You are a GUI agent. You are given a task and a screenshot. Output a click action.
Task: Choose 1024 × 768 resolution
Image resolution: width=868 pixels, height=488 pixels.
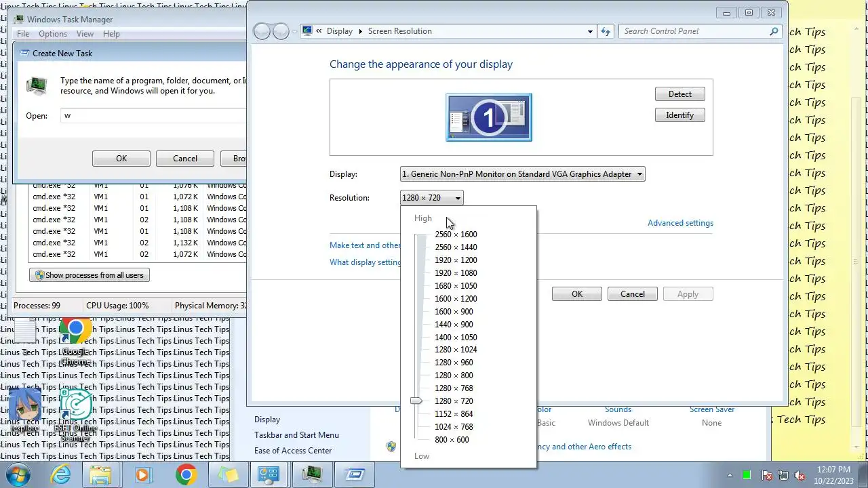(x=454, y=427)
